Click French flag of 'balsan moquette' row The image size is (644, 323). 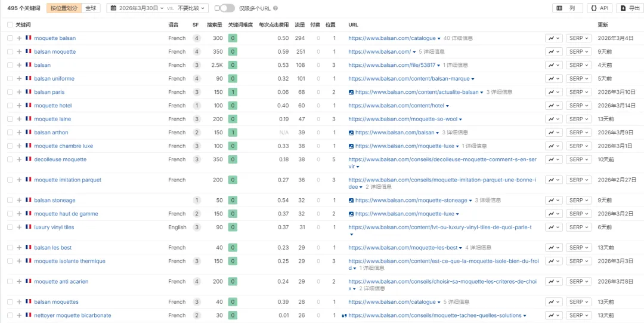(x=29, y=51)
